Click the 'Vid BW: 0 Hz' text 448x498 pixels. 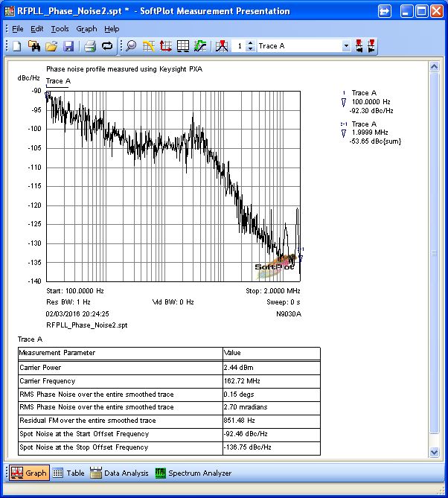point(173,301)
